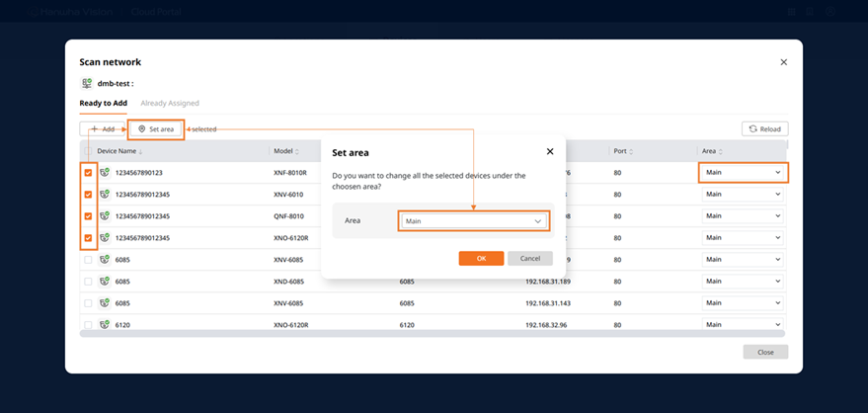Uncheck the checkbox in the XNV-6010 row
Image resolution: width=868 pixels, height=413 pixels.
(x=88, y=195)
